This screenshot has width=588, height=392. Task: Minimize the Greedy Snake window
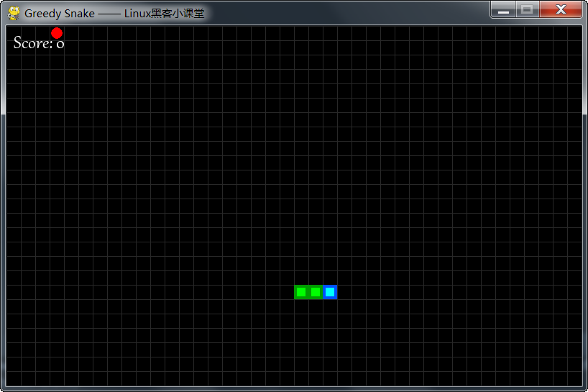pyautogui.click(x=503, y=10)
